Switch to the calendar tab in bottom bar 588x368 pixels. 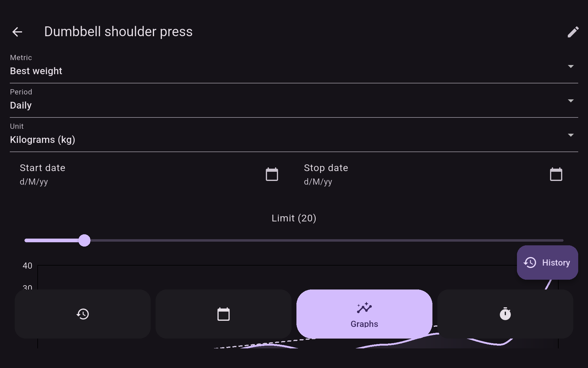pyautogui.click(x=224, y=314)
